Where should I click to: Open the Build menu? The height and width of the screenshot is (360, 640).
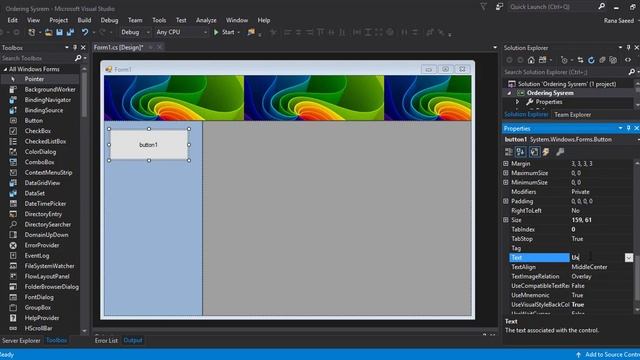click(84, 20)
